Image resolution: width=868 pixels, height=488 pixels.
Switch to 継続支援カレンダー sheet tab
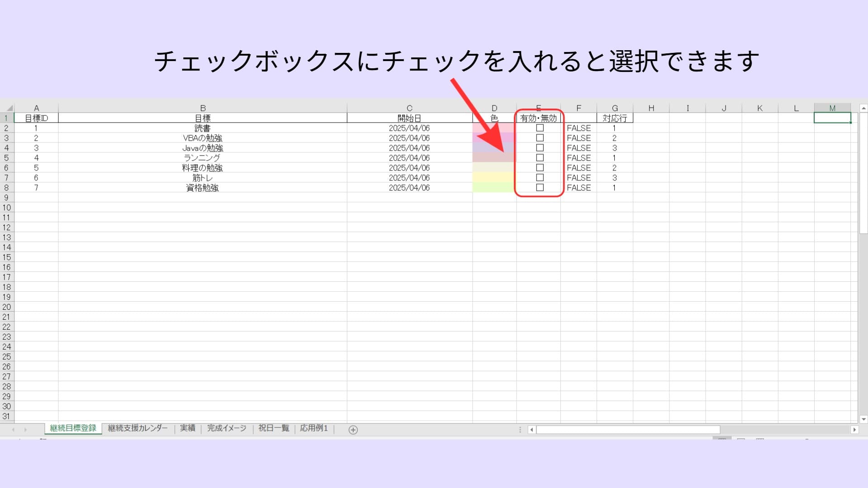(x=138, y=428)
